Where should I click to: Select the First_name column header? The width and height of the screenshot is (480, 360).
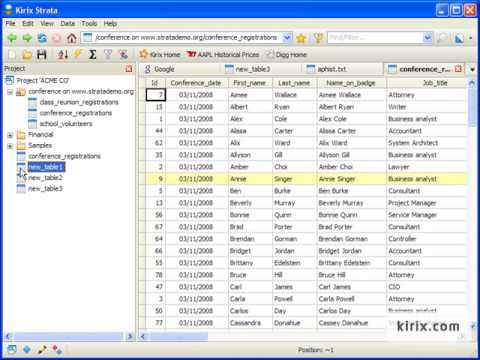pyautogui.click(x=250, y=83)
